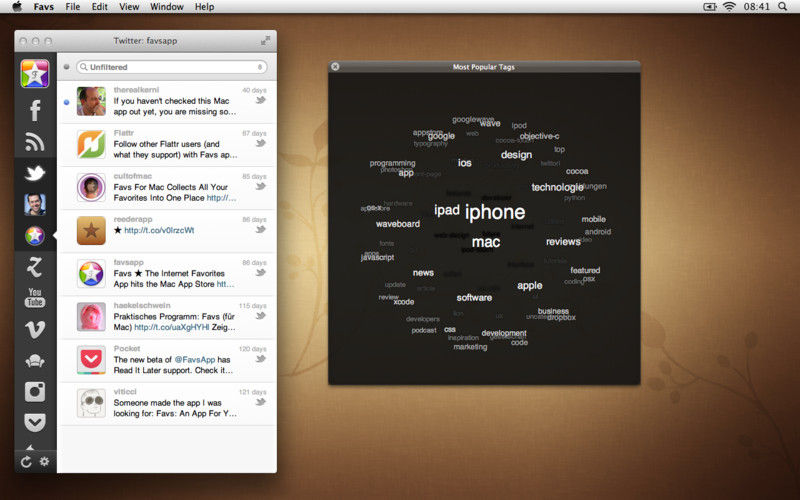
Task: Click Twitter bird icon on cultofmac tweet
Action: point(261,186)
